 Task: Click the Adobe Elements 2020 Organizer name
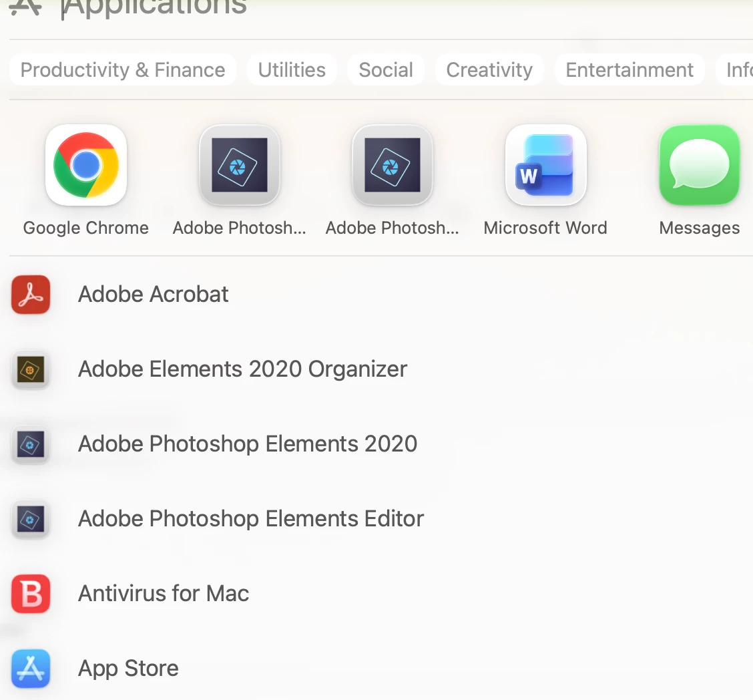click(242, 369)
